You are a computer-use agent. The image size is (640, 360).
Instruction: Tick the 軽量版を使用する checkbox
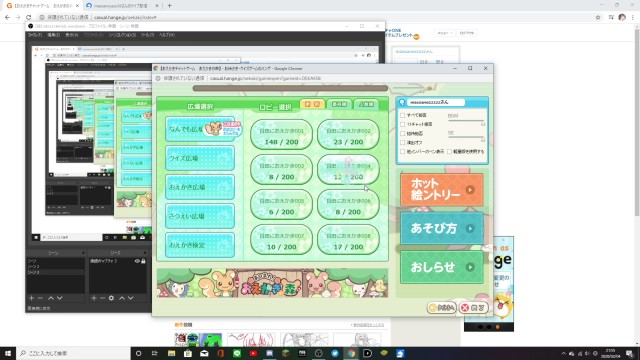click(x=449, y=151)
